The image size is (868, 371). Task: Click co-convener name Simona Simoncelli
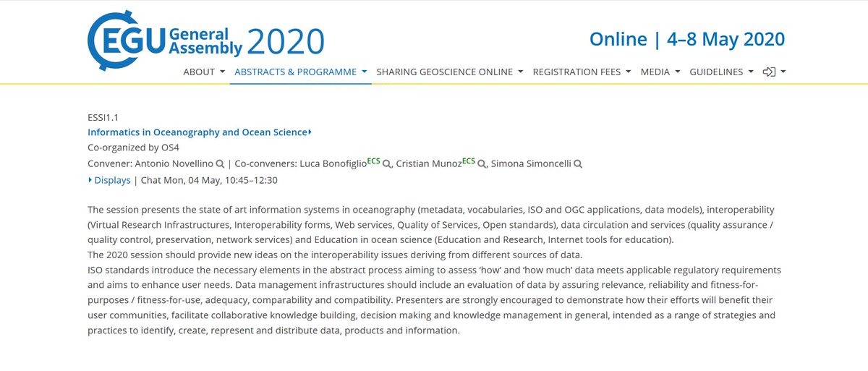point(530,164)
